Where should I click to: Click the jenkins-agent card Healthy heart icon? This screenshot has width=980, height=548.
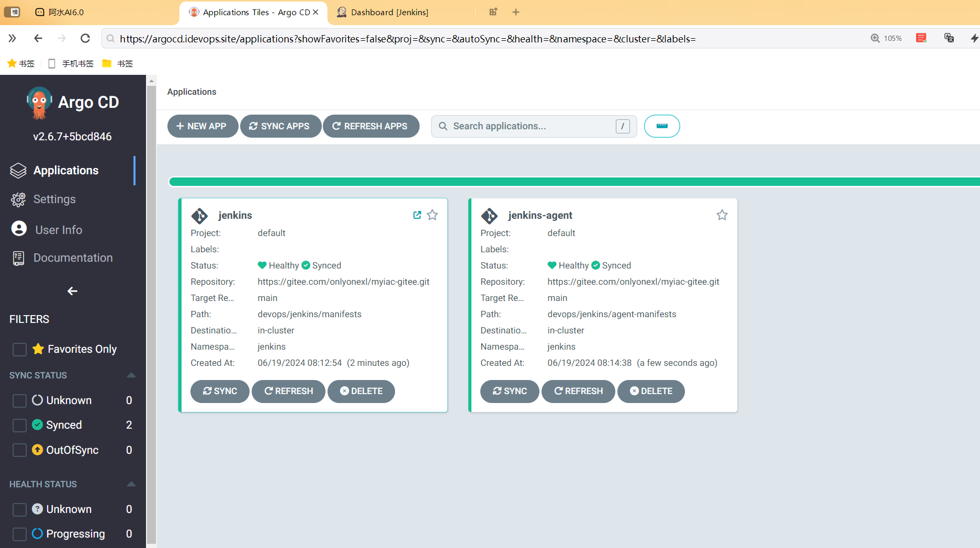click(552, 265)
